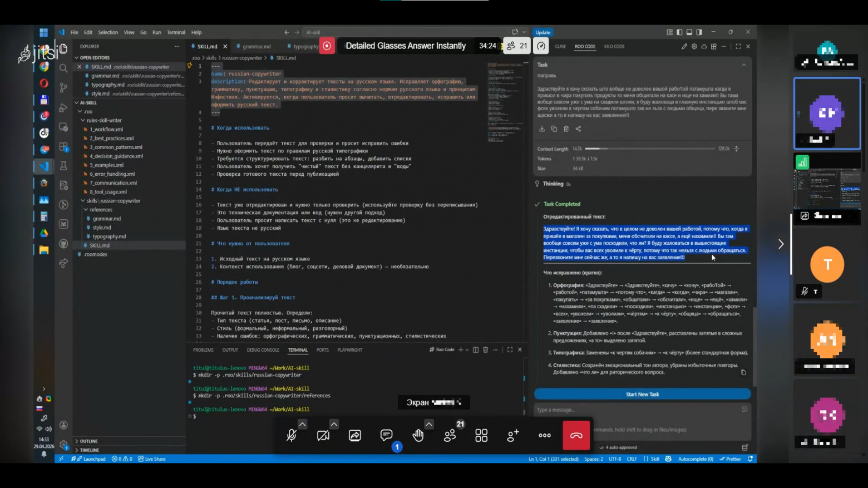Open the connection performance gauge icon

(541, 46)
